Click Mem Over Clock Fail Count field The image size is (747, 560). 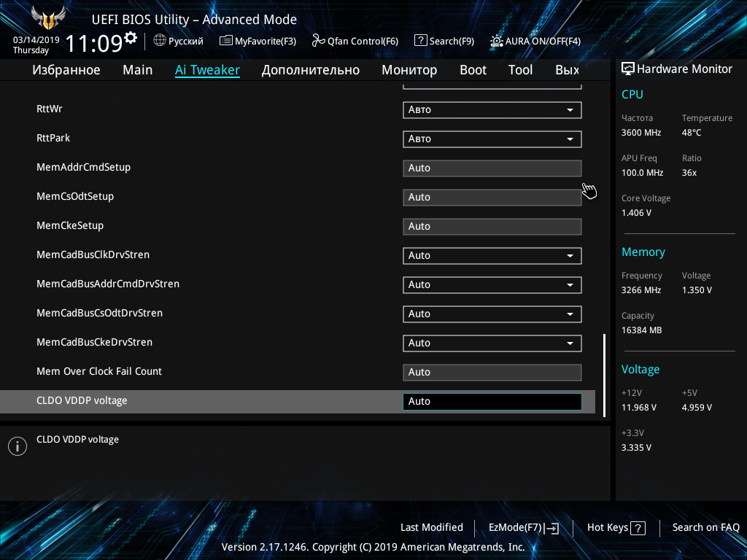tap(492, 372)
